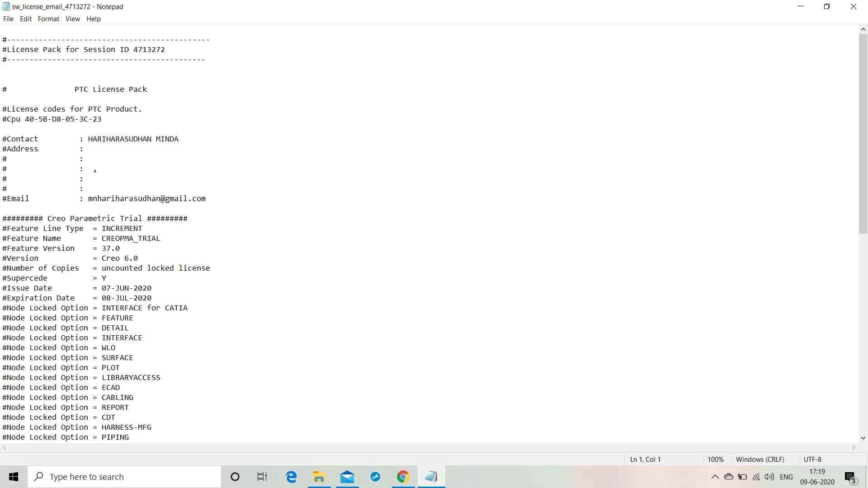Switch to Google Chrome on taskbar
Viewport: 868px width, 488px height.
pos(403,477)
